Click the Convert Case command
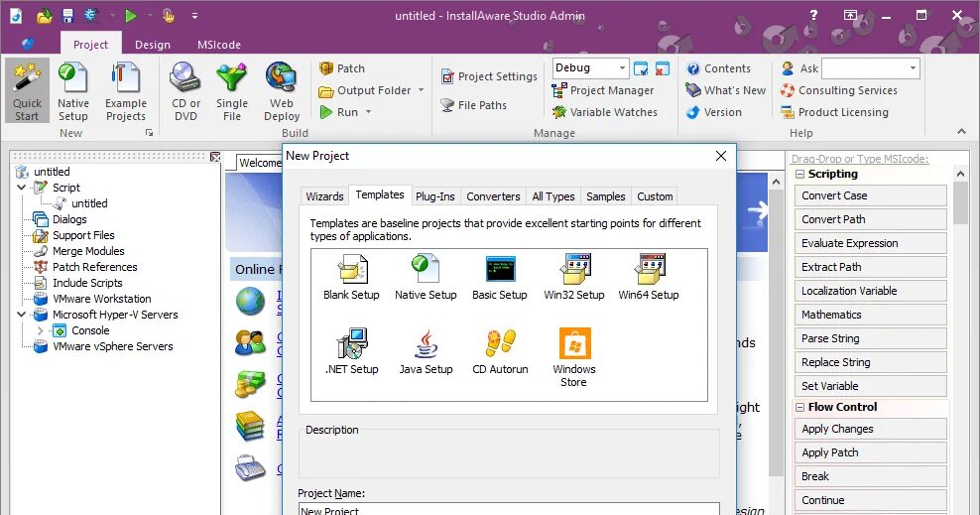Viewport: 980px width, 515px height. click(870, 195)
